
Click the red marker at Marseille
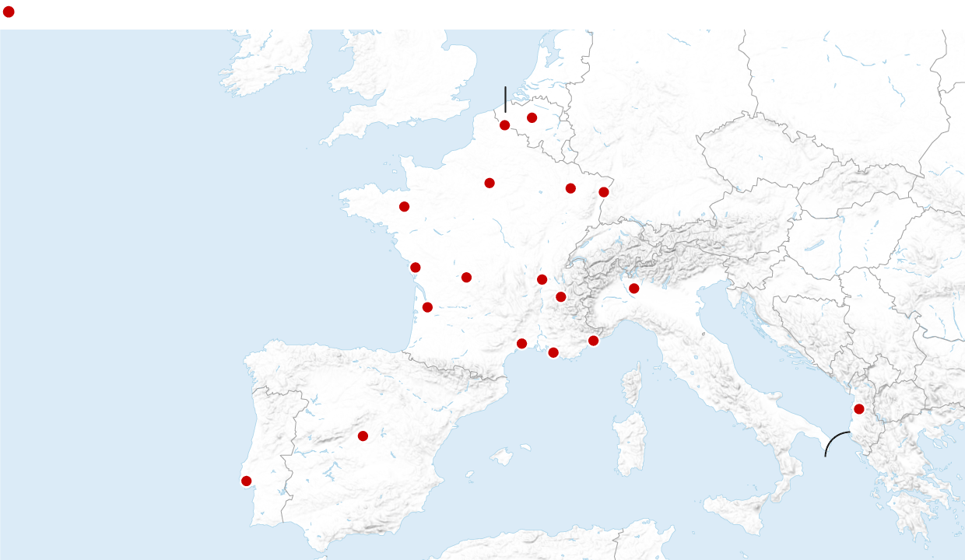click(553, 352)
